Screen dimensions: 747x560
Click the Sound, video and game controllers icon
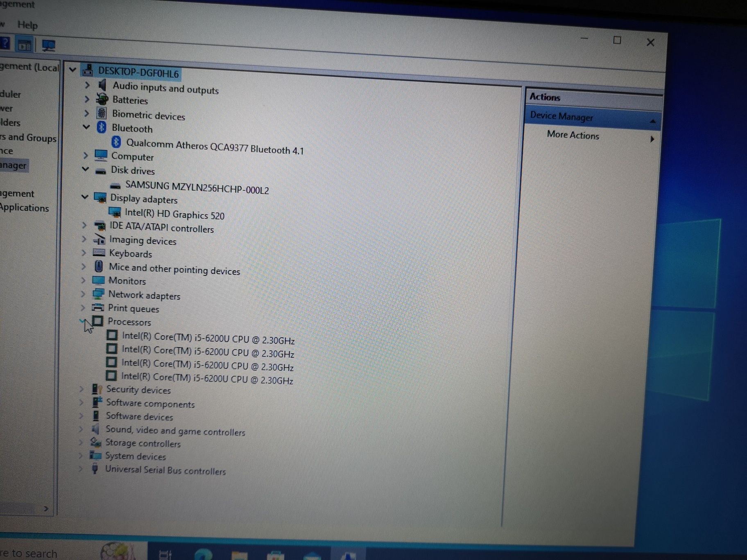(96, 429)
